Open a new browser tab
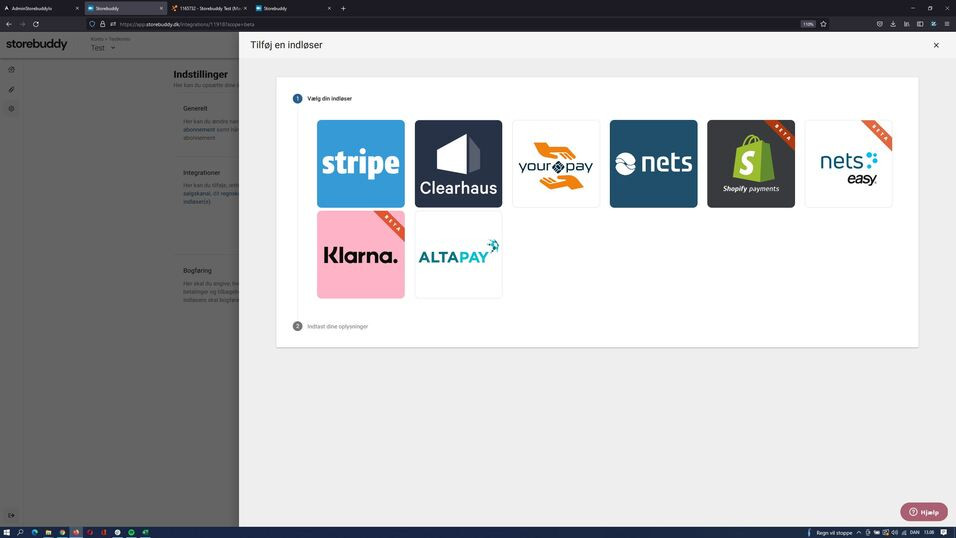 (343, 8)
